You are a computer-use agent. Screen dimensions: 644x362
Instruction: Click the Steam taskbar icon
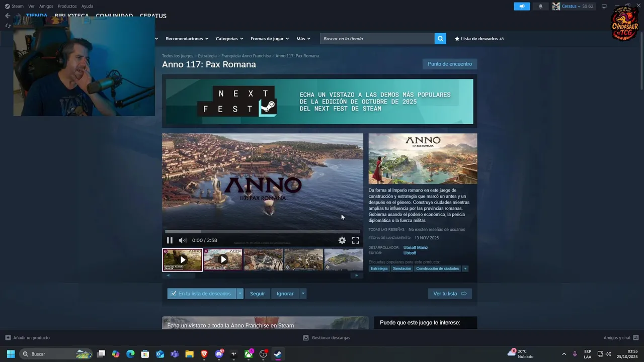click(278, 354)
